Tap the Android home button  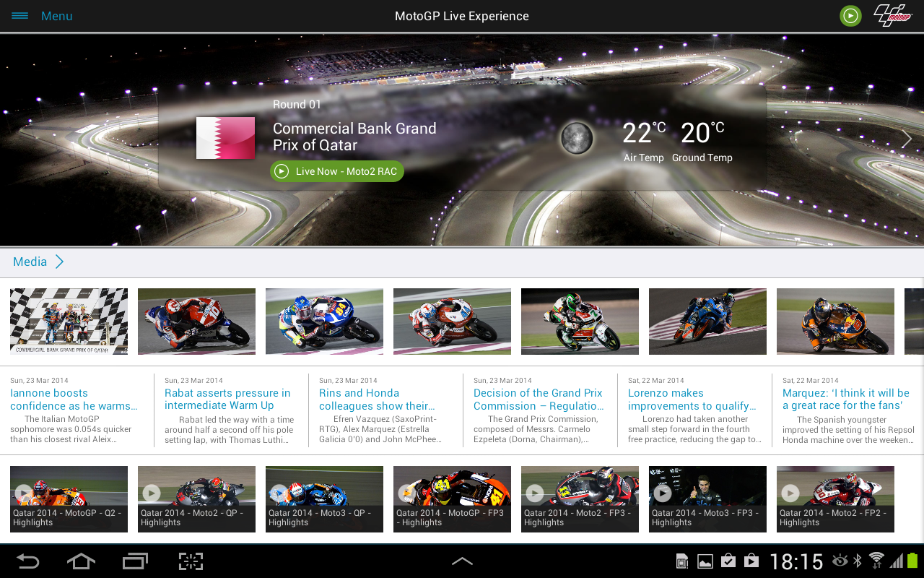[x=81, y=561]
